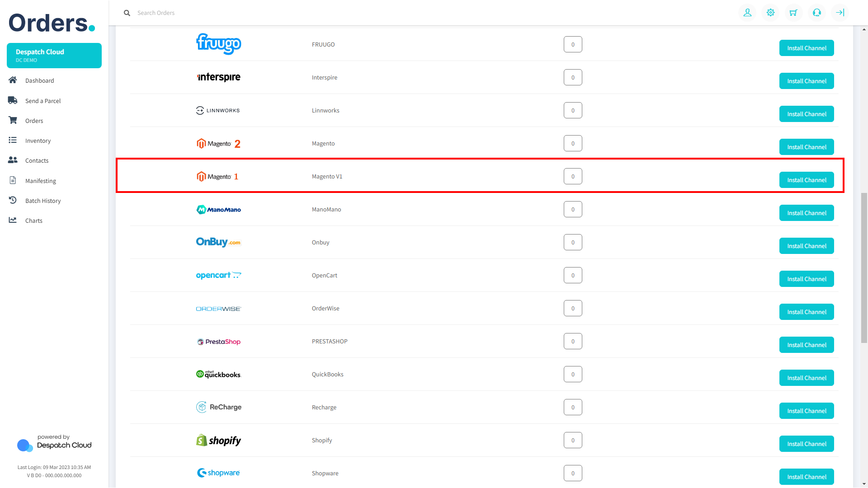Click the Linnworks count box
The image size is (868, 488).
point(573,110)
